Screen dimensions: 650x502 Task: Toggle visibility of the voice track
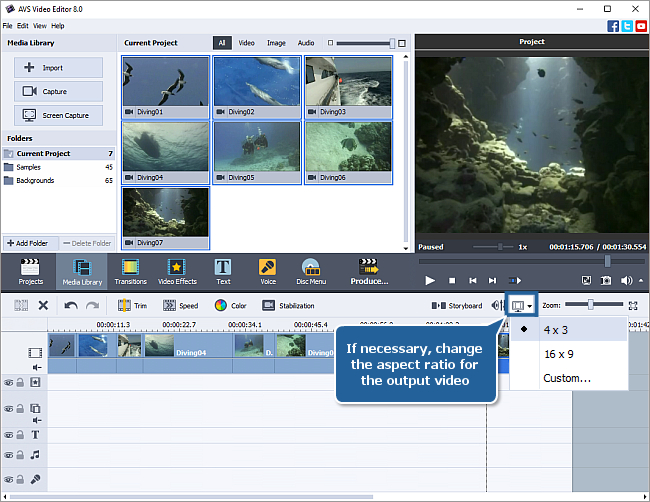tap(8, 479)
